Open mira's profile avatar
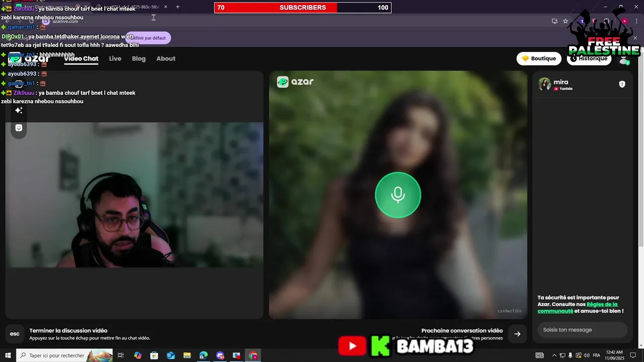Screen dimensions: 644x362 [x=544, y=84]
